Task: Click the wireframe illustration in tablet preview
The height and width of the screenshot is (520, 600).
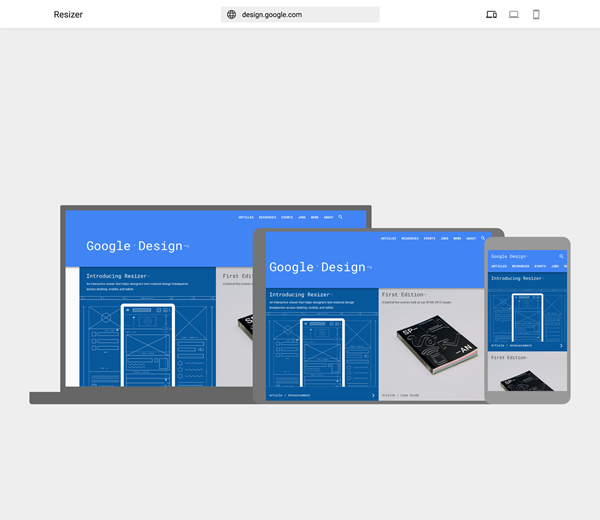Action: pyautogui.click(x=322, y=350)
